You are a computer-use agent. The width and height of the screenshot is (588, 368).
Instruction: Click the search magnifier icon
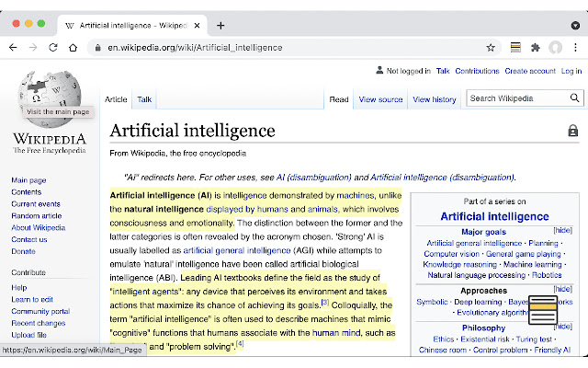click(574, 98)
